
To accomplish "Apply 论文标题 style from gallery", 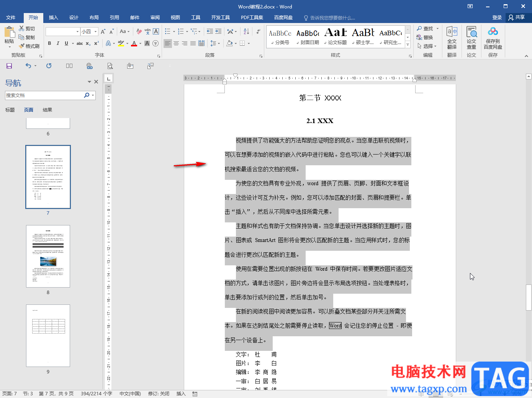I will (x=336, y=37).
